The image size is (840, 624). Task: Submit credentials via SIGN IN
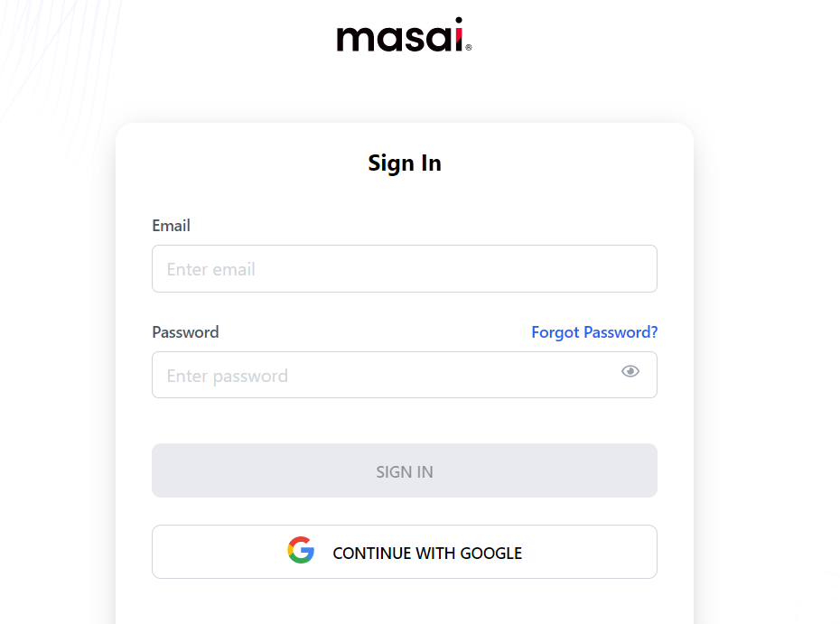tap(405, 470)
